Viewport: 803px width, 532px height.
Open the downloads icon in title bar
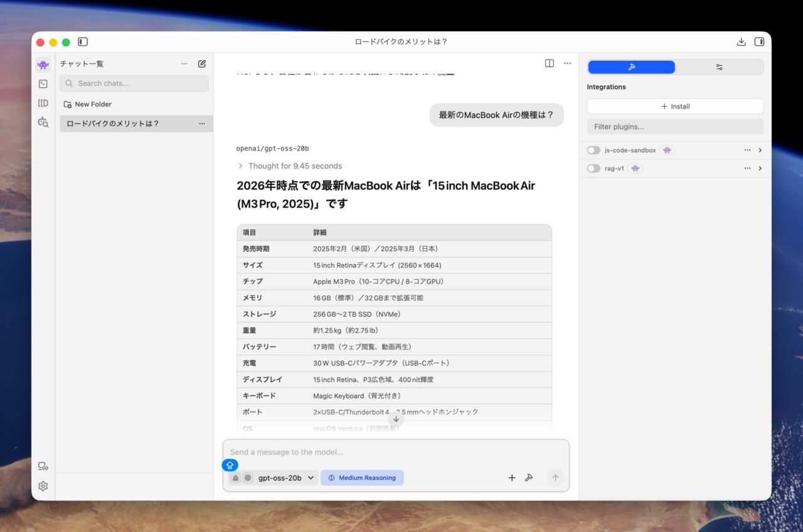pyautogui.click(x=741, y=42)
